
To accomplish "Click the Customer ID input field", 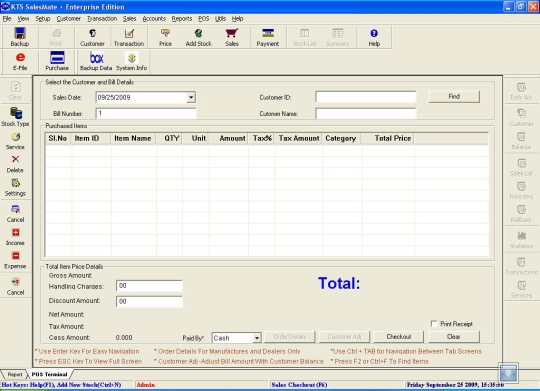I will [366, 97].
